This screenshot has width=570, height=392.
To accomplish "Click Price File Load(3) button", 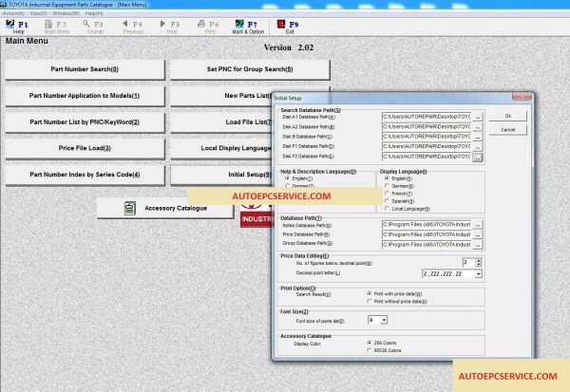I will (85, 148).
